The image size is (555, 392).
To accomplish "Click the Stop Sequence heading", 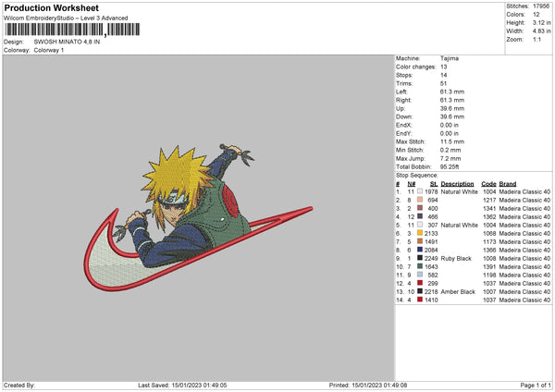I will coord(416,175).
